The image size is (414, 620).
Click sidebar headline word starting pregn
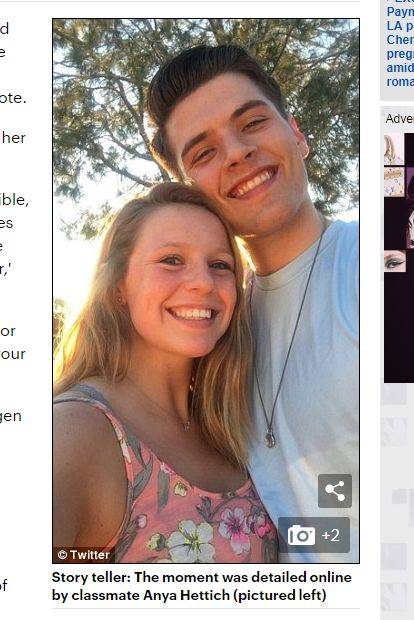[x=400, y=54]
